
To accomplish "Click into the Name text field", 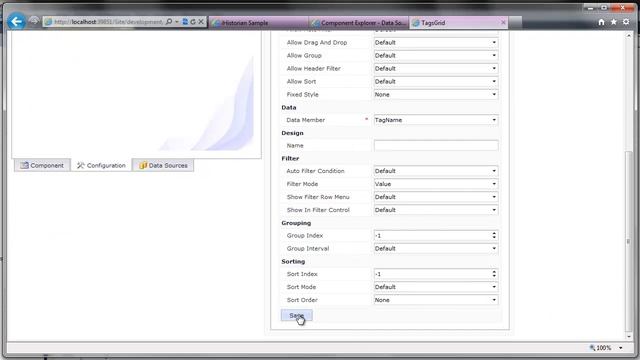I will click(436, 145).
